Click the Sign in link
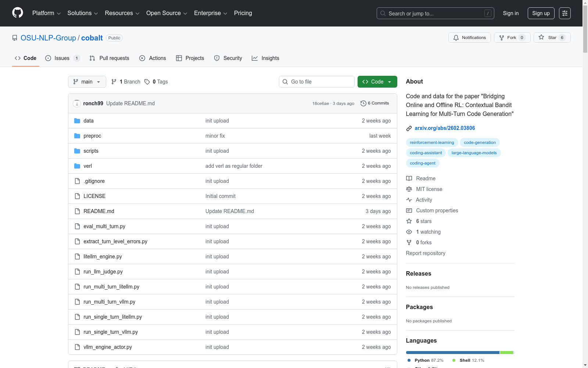 tap(511, 13)
